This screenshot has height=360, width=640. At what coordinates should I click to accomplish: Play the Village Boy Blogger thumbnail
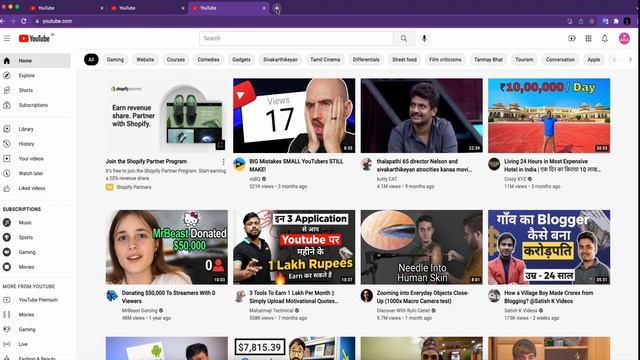[549, 247]
